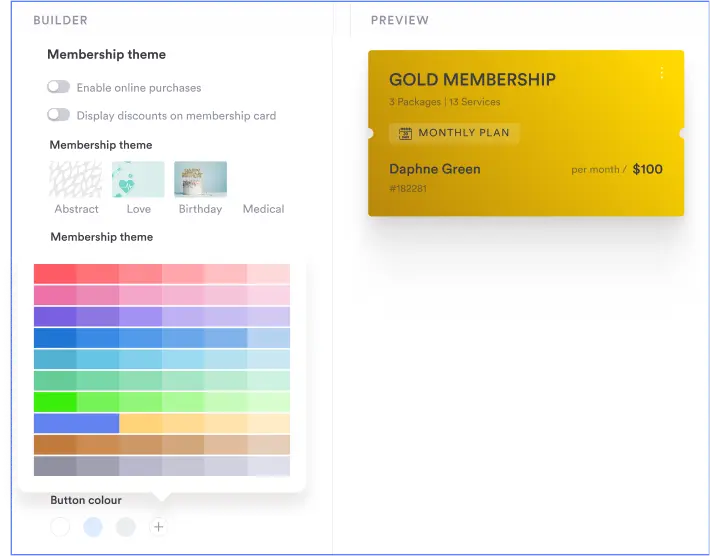Pick the darkest teal-cyan palette swatch
Screen dimensions: 720x556
click(55, 359)
